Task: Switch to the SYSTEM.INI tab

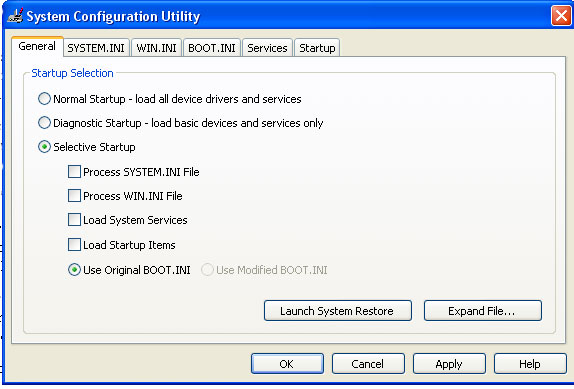Action: pos(96,48)
